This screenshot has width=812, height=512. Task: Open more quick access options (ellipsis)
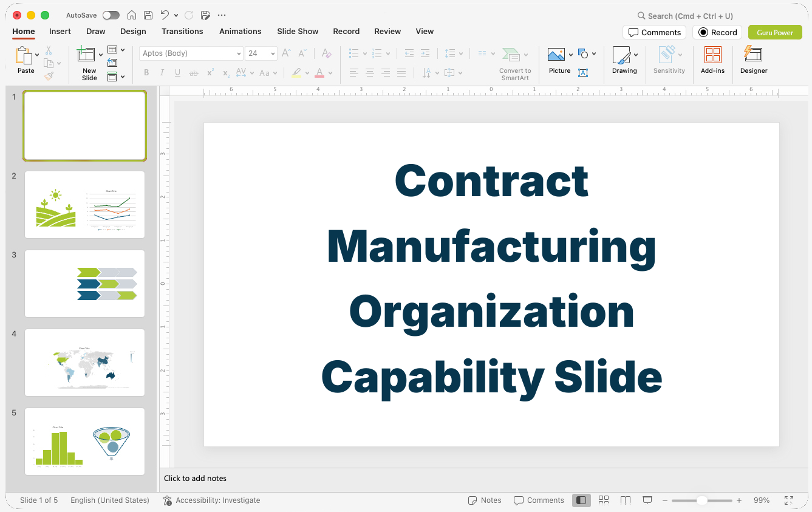(222, 15)
